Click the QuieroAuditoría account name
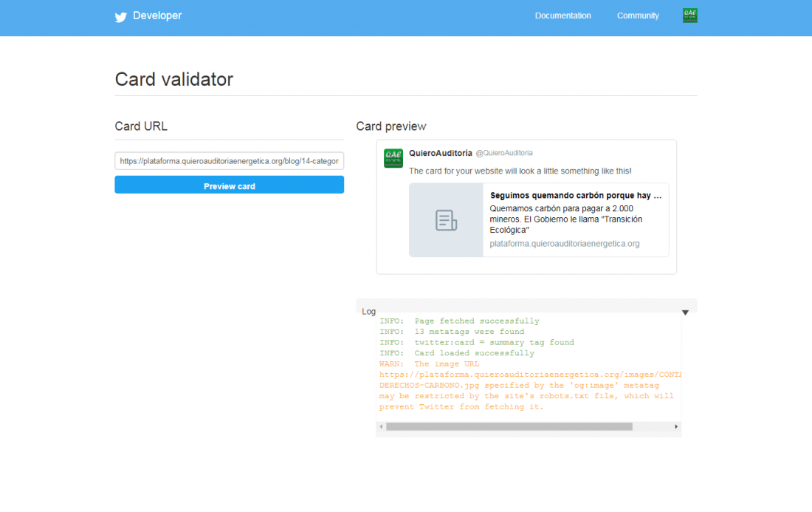 coord(441,153)
